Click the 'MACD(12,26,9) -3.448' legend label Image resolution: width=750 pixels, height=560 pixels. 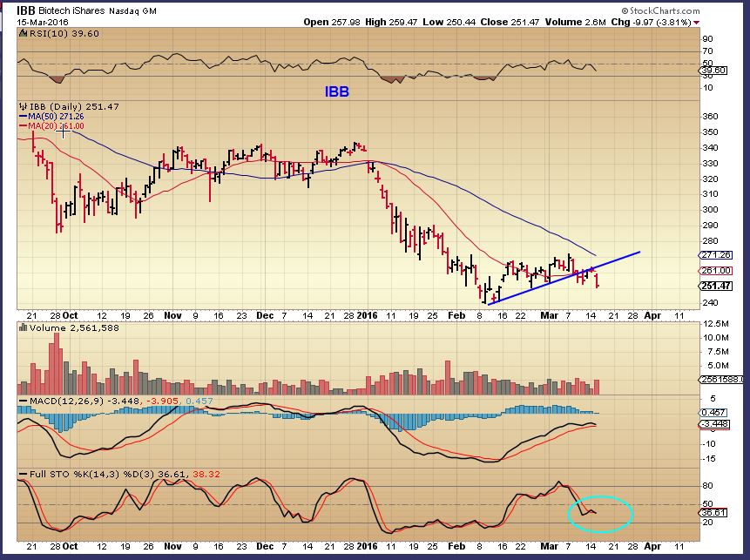85,401
